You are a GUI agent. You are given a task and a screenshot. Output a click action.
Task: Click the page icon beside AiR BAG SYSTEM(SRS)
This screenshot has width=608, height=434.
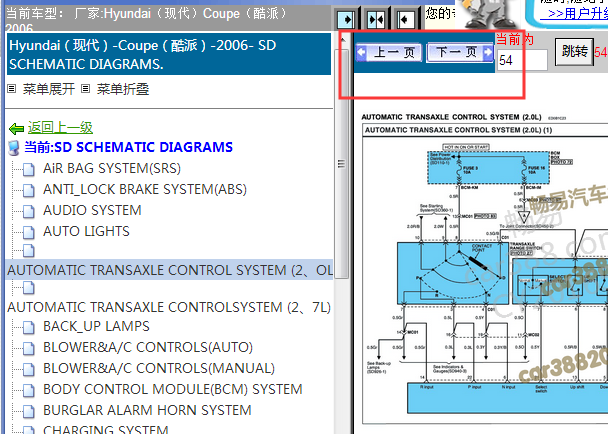tap(28, 169)
